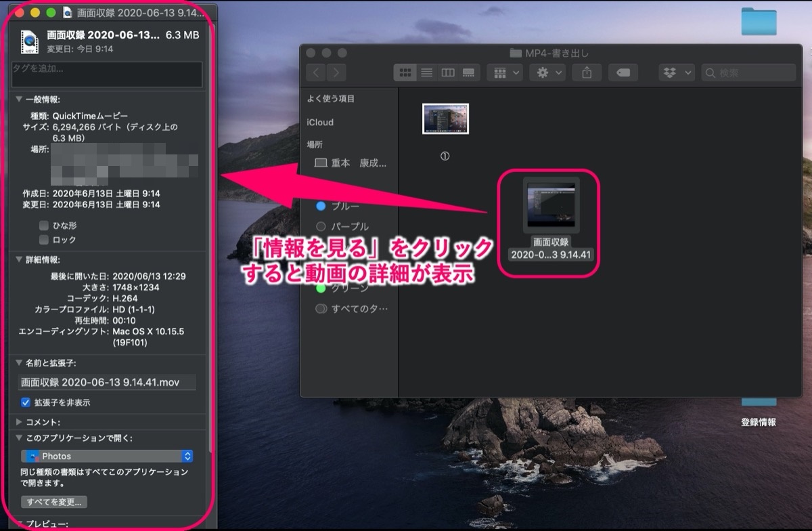Screen dimensions: 812x531
Task: Click the Finder search field
Action: tap(748, 72)
